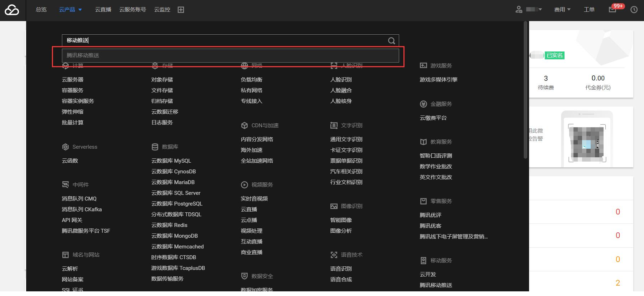Open 云数据库 MySQL product page
Viewport: 644px width, 296px height.
171,161
